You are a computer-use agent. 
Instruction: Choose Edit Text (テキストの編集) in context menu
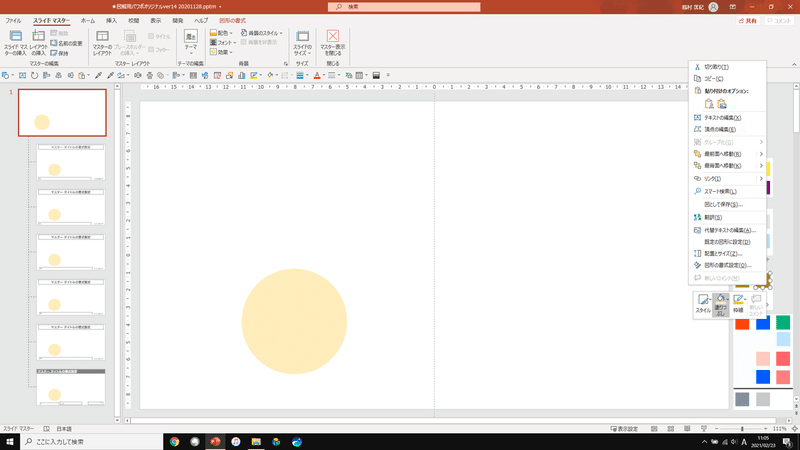pyautogui.click(x=727, y=118)
